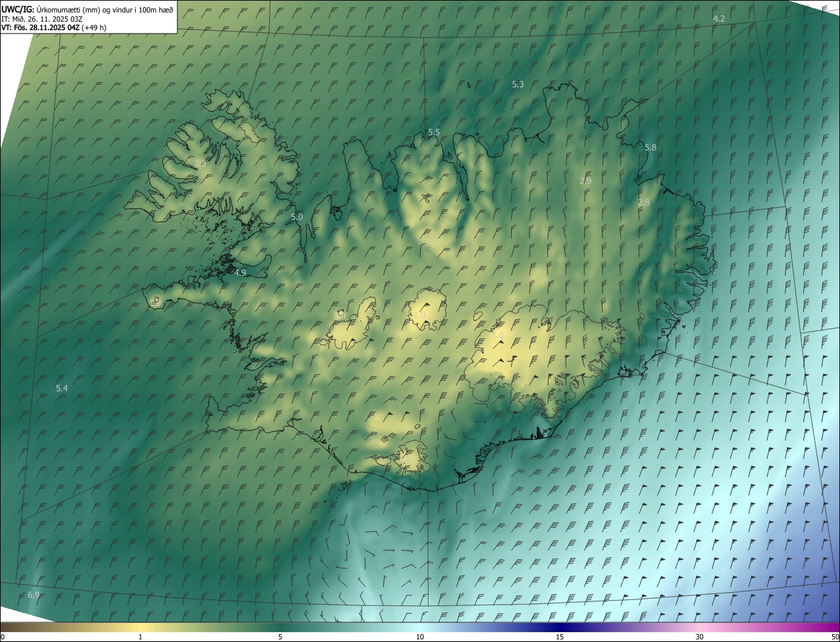Click the colour scale tick label 10
The width and height of the screenshot is (840, 642).
tap(420, 637)
